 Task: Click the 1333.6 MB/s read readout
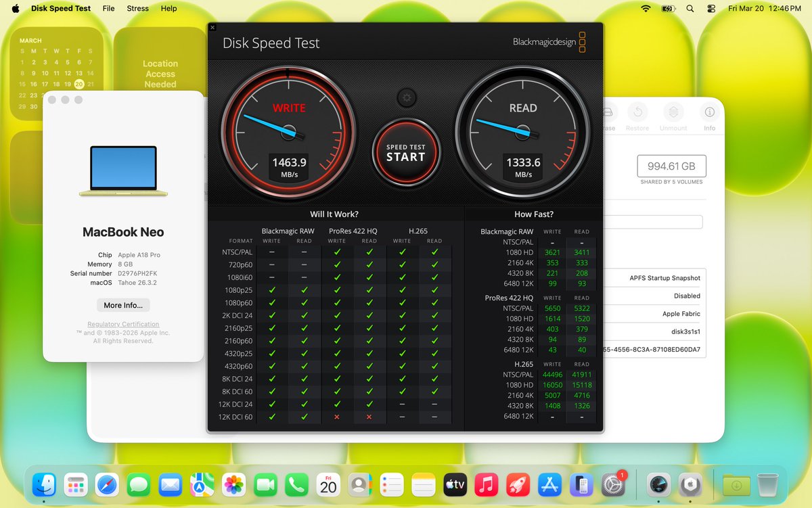[x=523, y=167]
